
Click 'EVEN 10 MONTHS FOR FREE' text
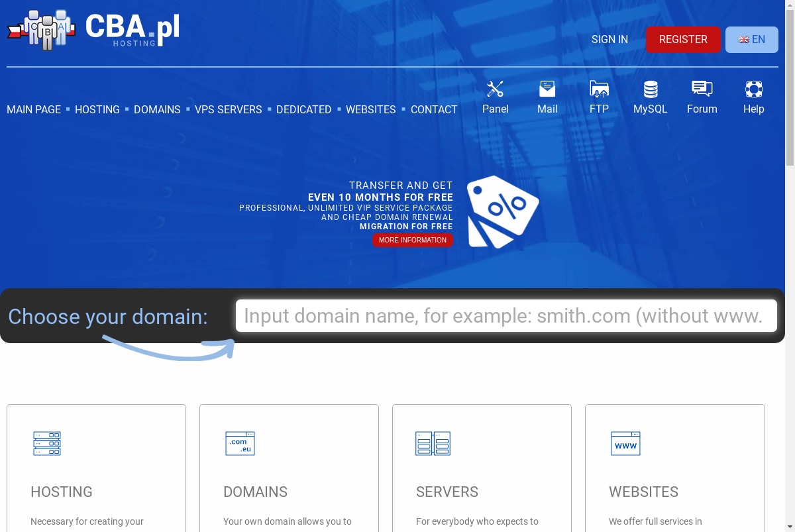tap(381, 197)
